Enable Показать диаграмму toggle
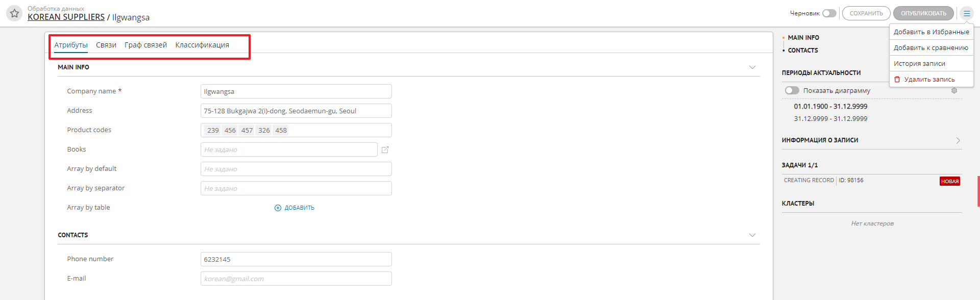The image size is (980, 300). (792, 91)
